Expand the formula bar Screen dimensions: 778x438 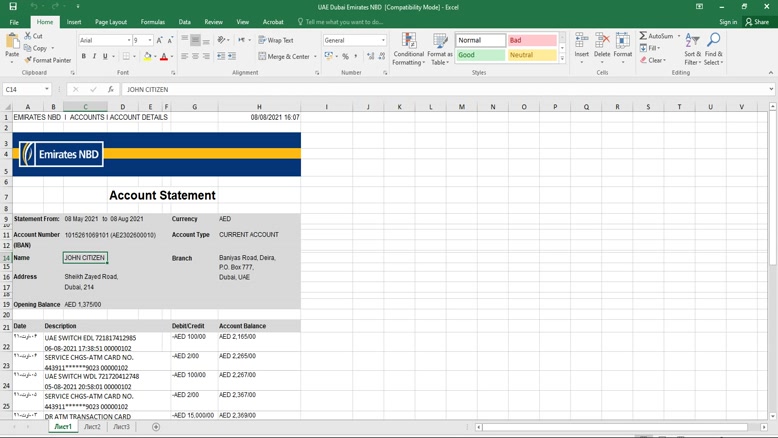[771, 89]
